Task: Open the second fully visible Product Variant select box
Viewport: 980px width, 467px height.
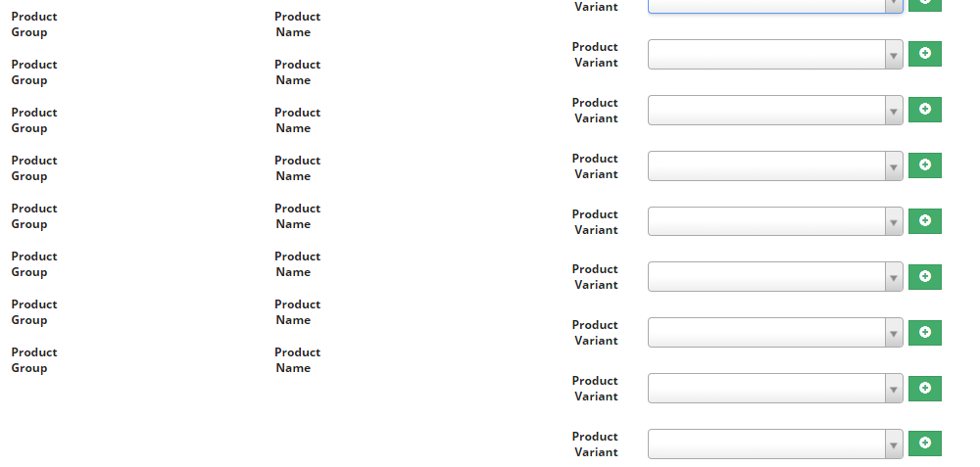Action: click(775, 110)
